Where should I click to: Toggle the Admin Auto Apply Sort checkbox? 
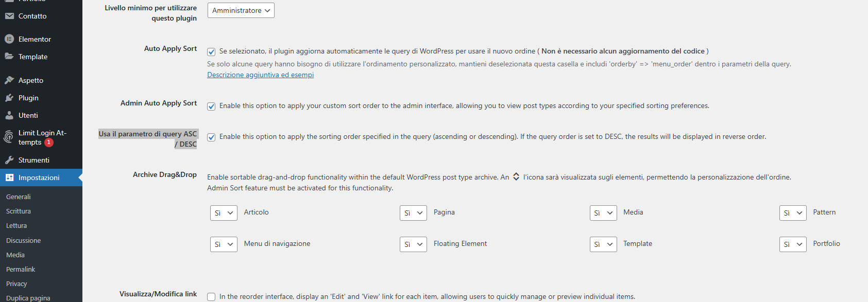(211, 106)
